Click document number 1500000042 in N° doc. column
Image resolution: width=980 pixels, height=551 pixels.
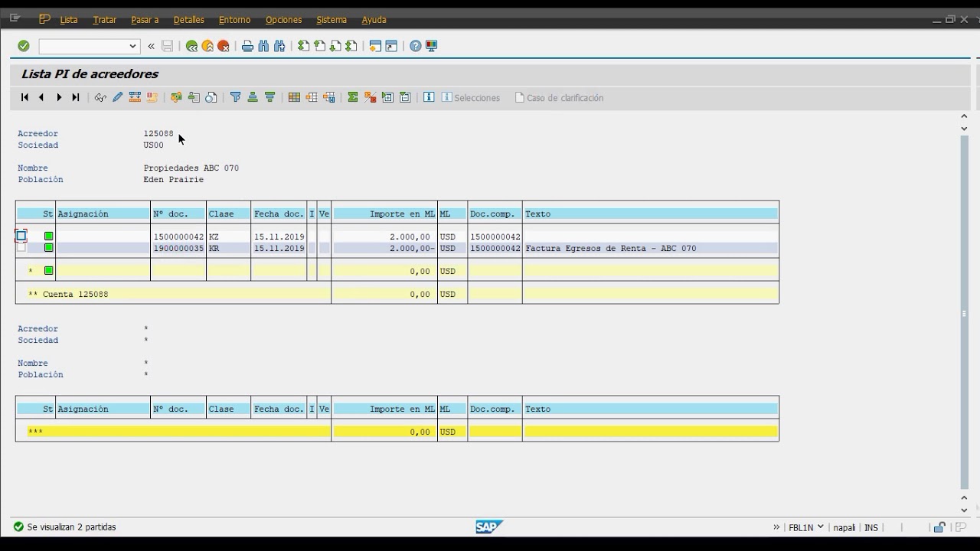(178, 237)
